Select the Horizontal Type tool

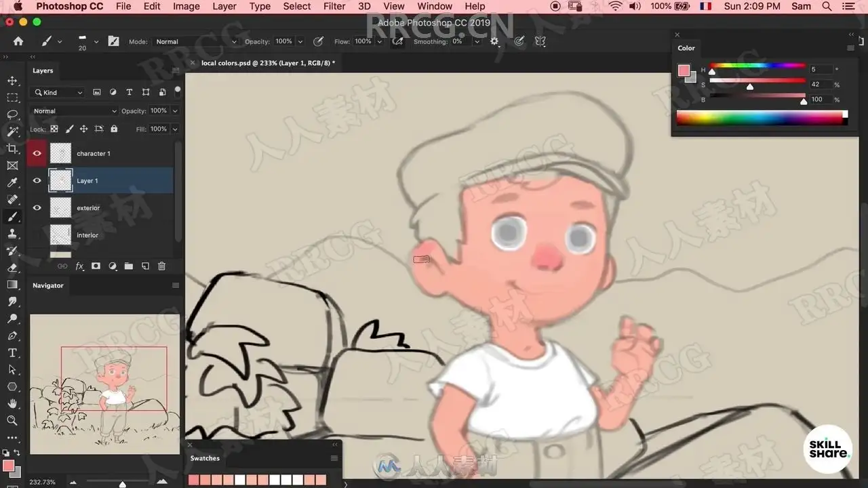click(x=12, y=352)
